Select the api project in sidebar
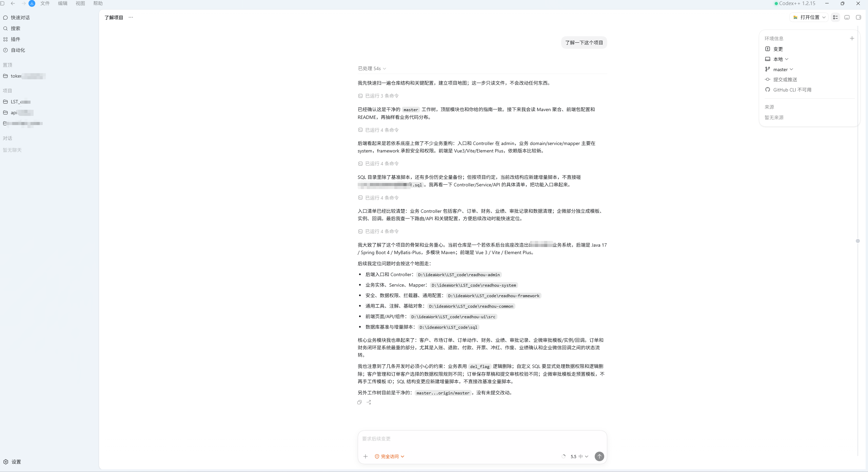 click(x=49, y=112)
